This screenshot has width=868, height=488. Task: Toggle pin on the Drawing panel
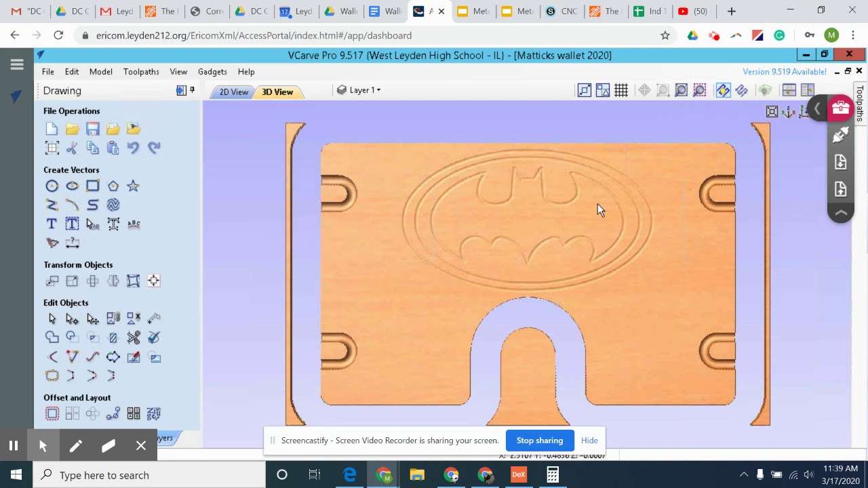193,90
